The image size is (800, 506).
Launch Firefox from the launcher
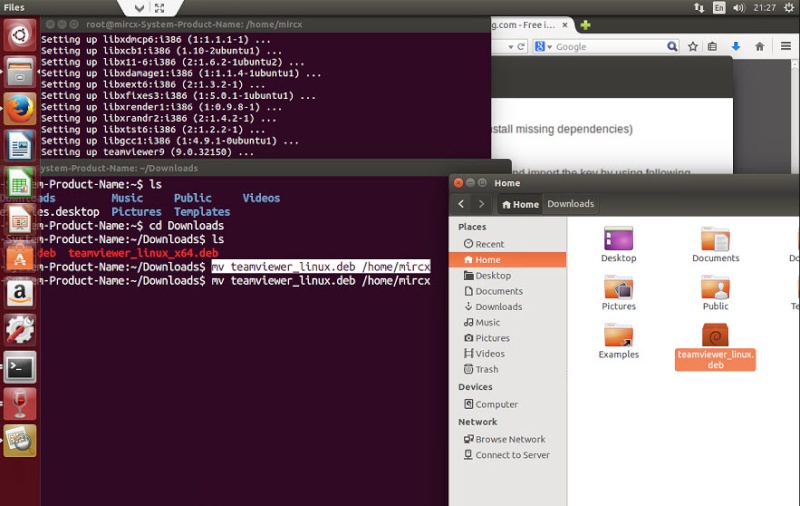(20, 109)
